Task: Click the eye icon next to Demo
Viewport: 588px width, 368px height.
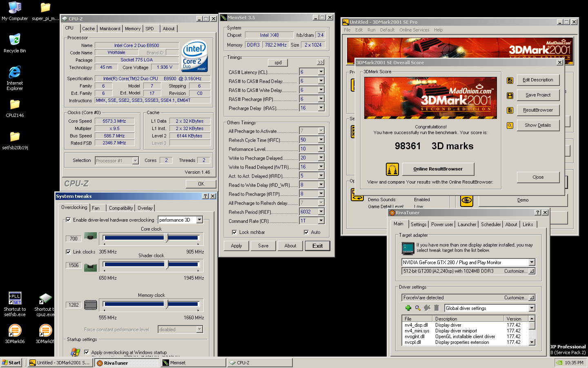Action: click(x=467, y=201)
